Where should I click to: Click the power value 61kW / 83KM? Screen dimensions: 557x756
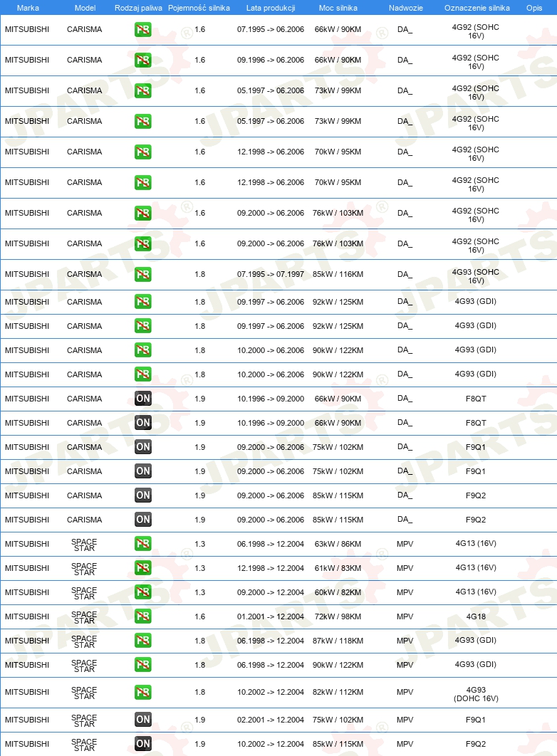tap(338, 568)
